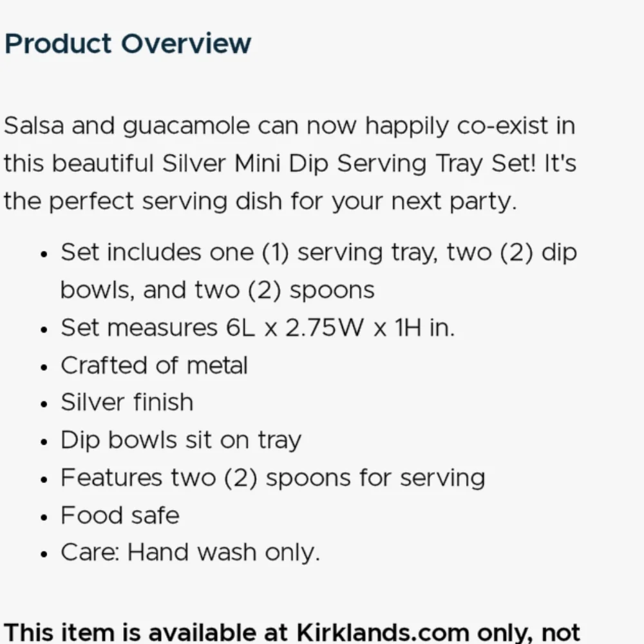Click the Food safe bullet item
The width and height of the screenshot is (644, 644).
pos(120,515)
